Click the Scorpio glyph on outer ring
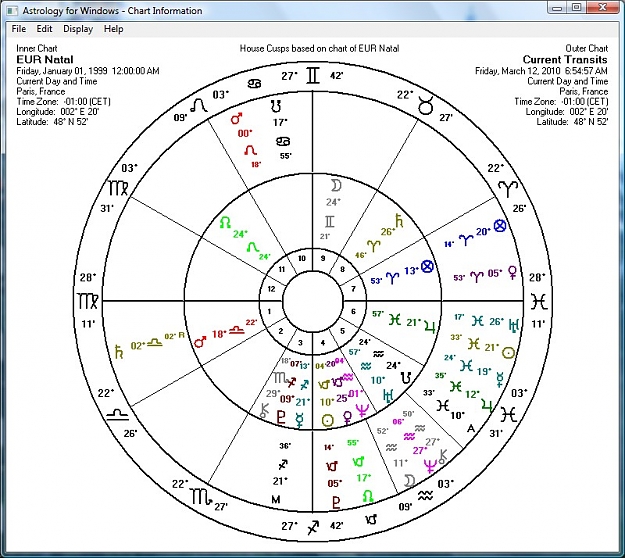Image resolution: width=625 pixels, height=558 pixels. coord(201,496)
